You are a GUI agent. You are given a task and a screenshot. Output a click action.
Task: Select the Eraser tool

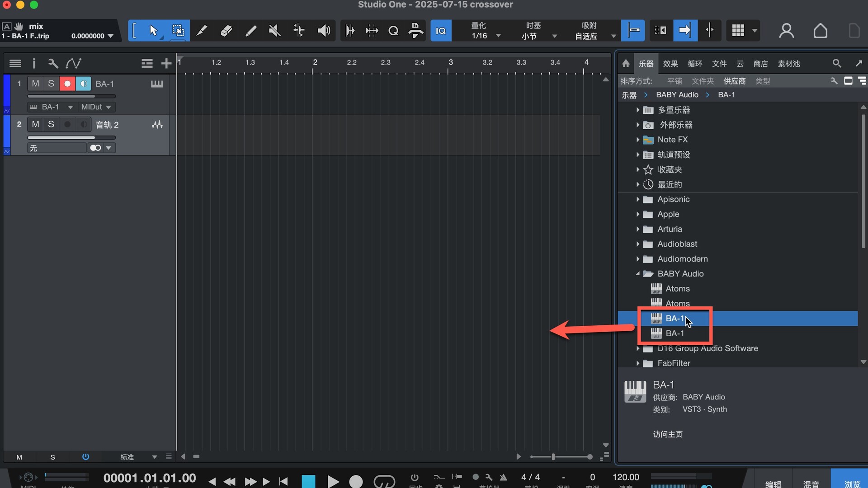[226, 31]
